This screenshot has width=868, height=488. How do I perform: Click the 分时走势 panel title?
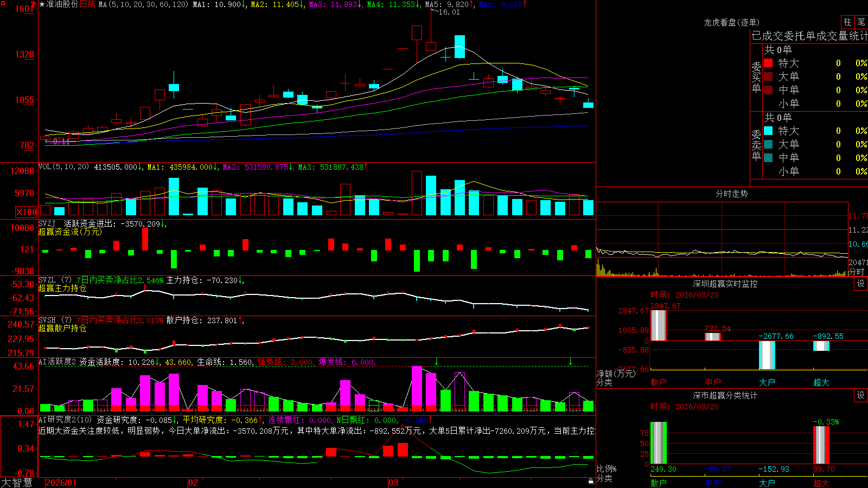point(731,194)
